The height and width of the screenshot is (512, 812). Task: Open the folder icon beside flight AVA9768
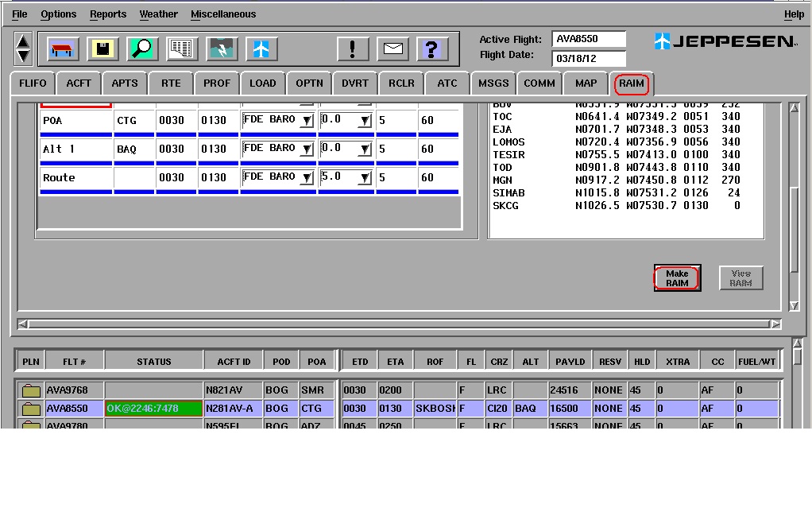point(29,390)
